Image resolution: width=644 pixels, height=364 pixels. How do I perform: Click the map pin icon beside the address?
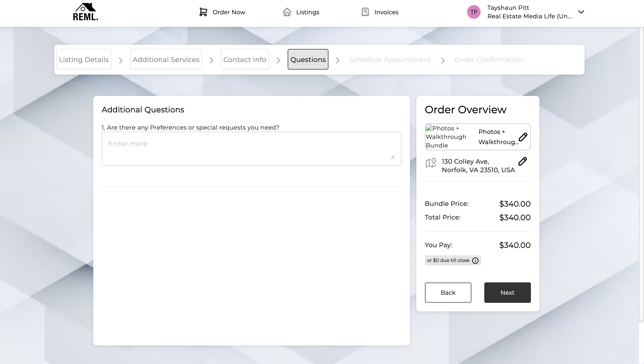pyautogui.click(x=431, y=163)
